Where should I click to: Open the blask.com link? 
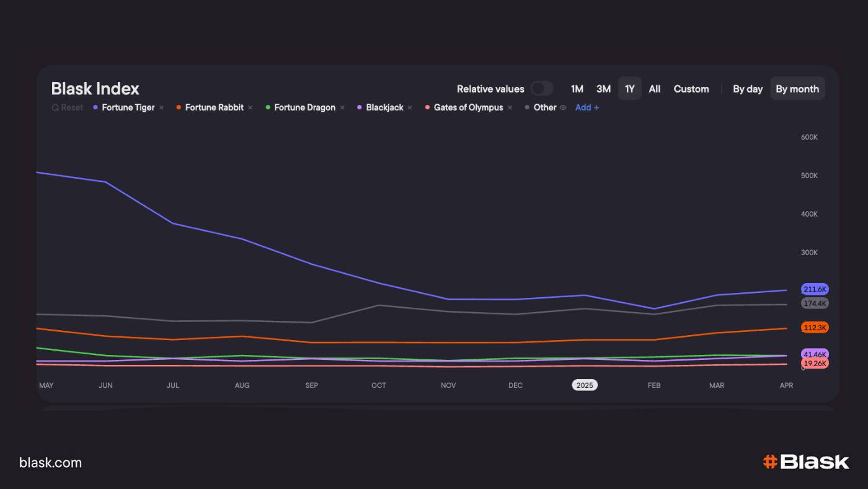(x=50, y=463)
